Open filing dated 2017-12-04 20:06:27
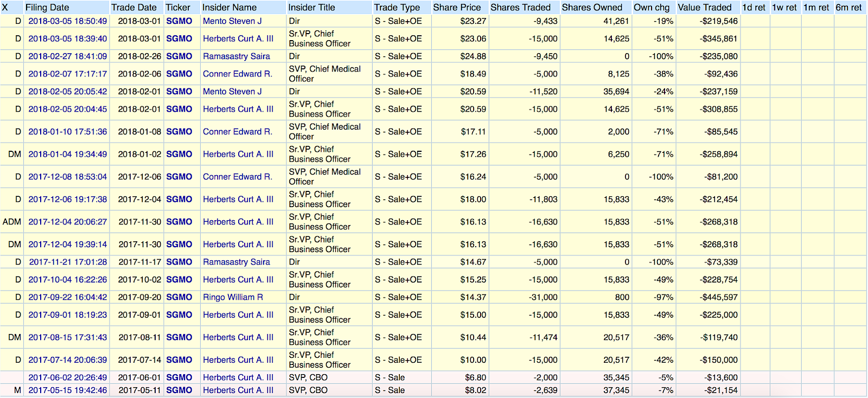Screen dimensions: 868x398 coord(68,222)
